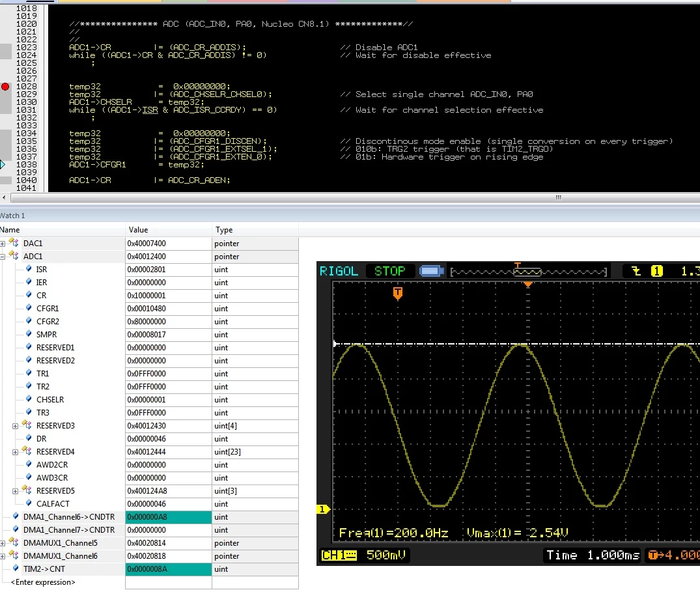
Task: Click the channel 1 ground marker
Action: tap(323, 509)
